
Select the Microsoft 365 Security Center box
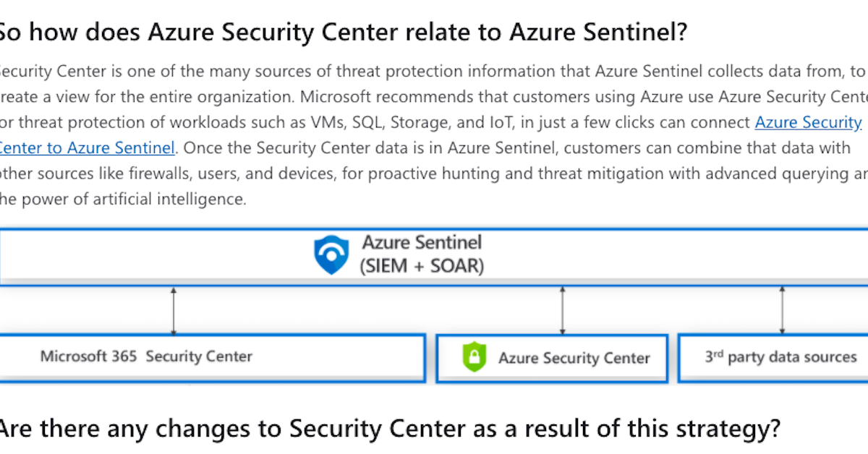coord(212,357)
